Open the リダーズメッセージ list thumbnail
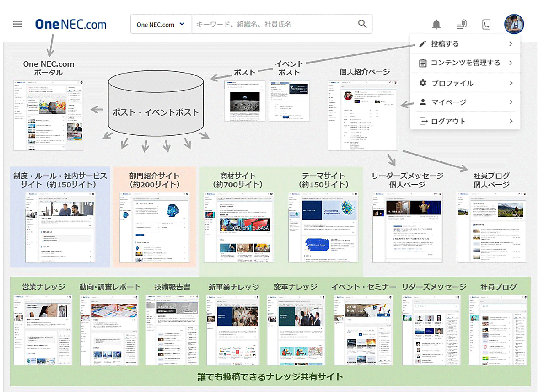 pos(431,330)
